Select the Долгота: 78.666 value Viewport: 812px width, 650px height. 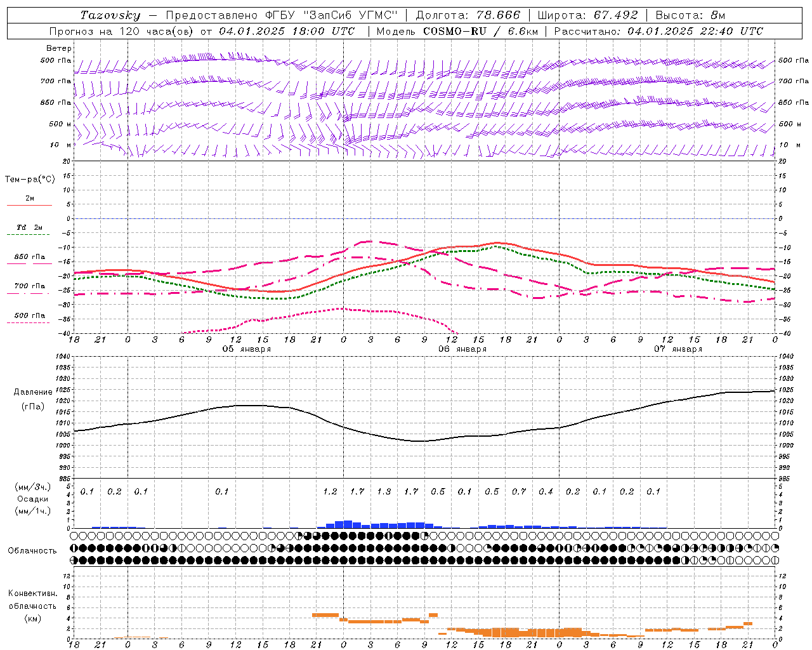point(468,15)
